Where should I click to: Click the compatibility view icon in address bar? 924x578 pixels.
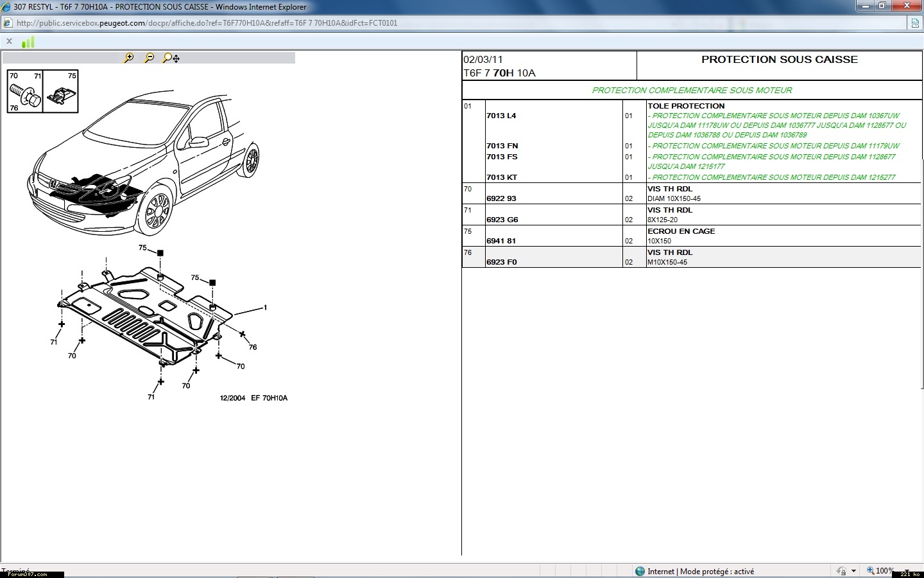coord(915,23)
